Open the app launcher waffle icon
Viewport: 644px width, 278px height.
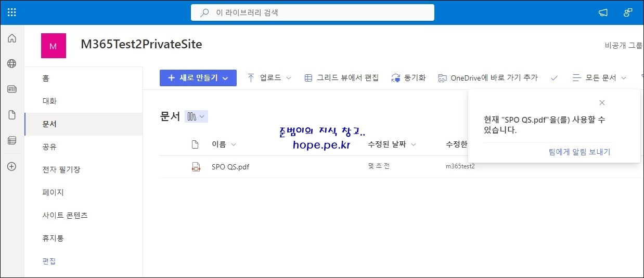point(12,12)
